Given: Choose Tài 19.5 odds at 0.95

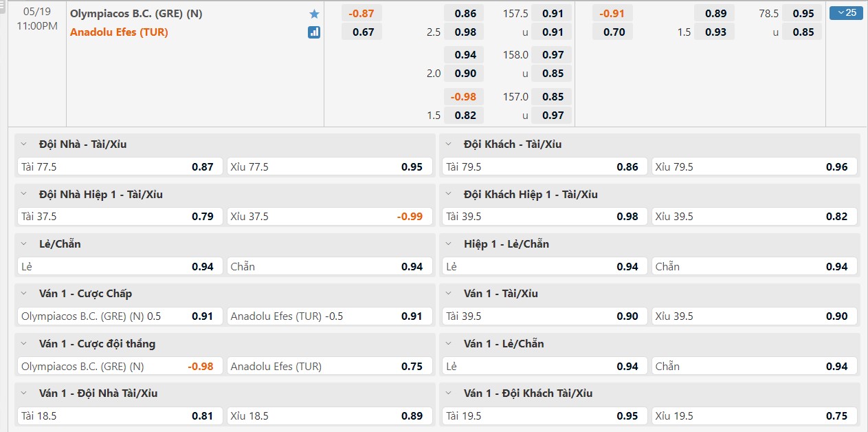Looking at the screenshot, I should click(543, 415).
